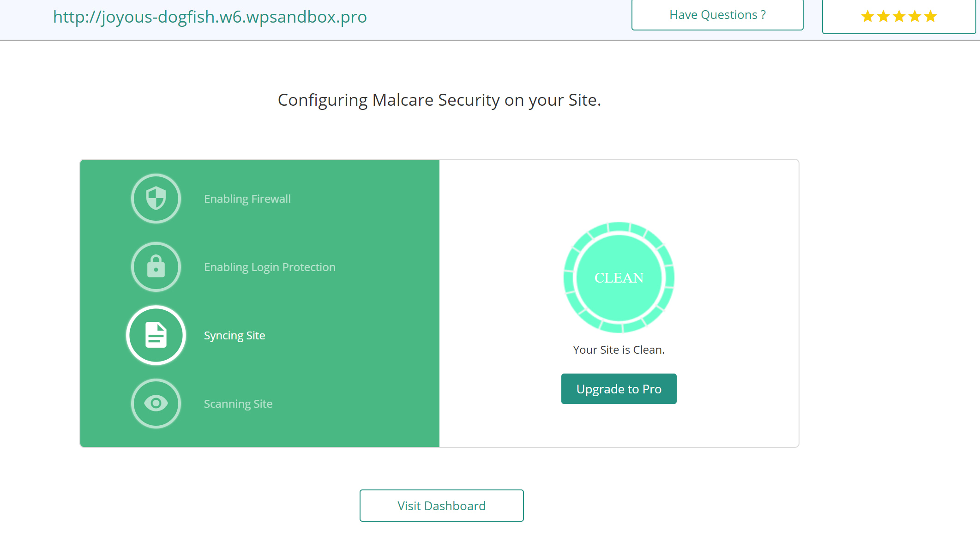Toggle the Enabling Firewall step
This screenshot has width=980, height=537.
247,198
